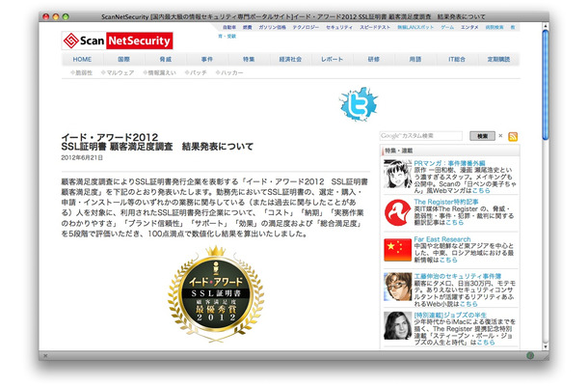The image size is (588, 386).
Task: Open the 国際 navigation tab
Action: pyautogui.click(x=123, y=59)
